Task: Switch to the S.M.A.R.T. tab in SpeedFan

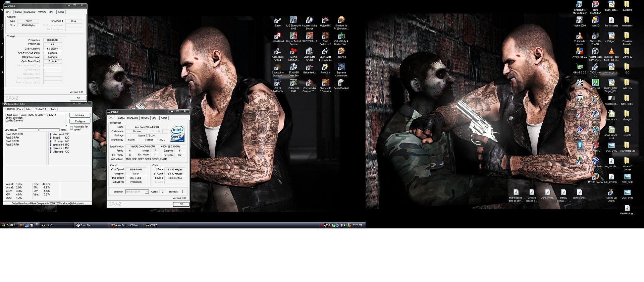Action: point(41,109)
